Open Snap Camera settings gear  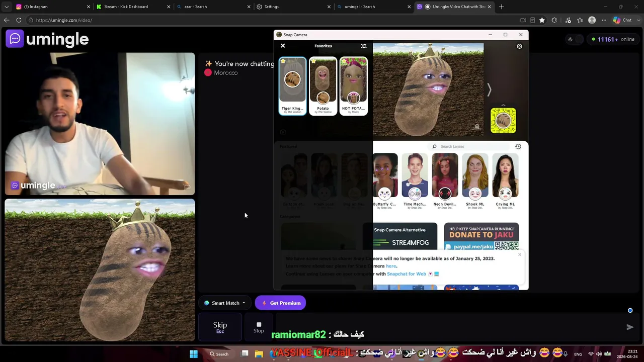click(x=519, y=46)
